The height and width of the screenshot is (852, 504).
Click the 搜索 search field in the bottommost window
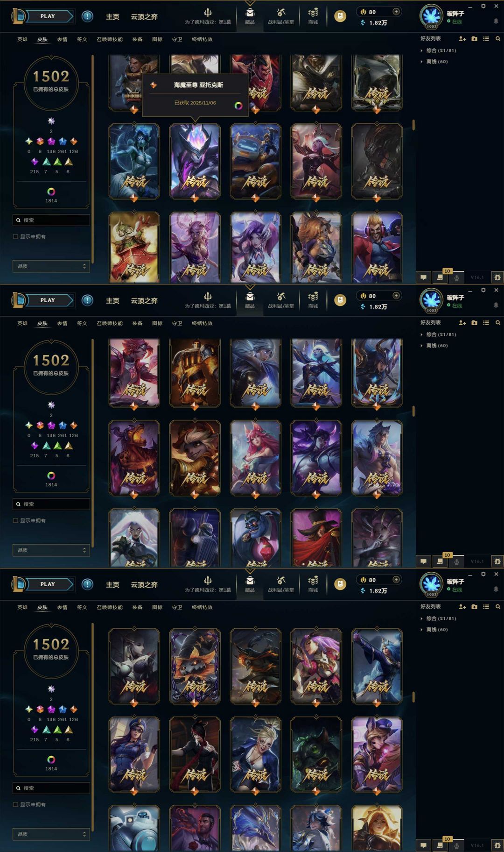pyautogui.click(x=51, y=788)
